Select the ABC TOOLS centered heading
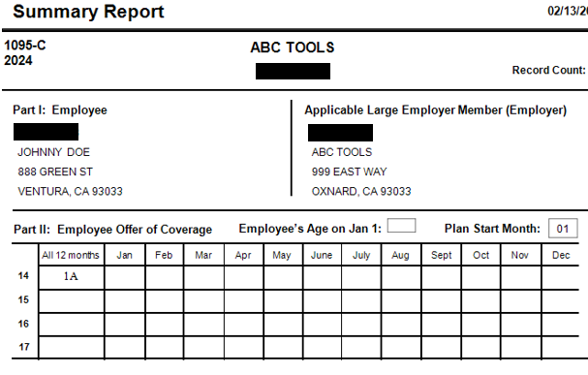588x375 pixels. [293, 47]
